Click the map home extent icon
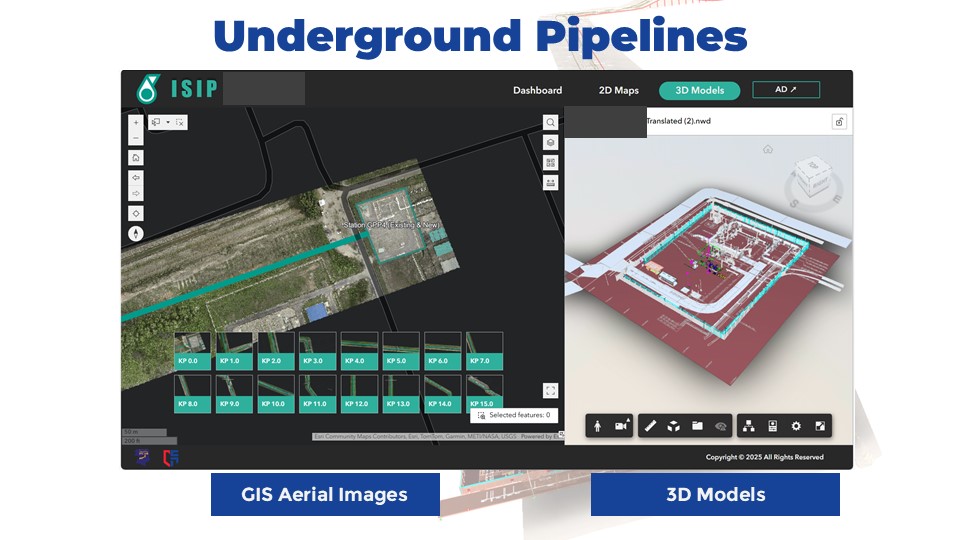Viewport: 960px width, 540px height. coord(136,157)
